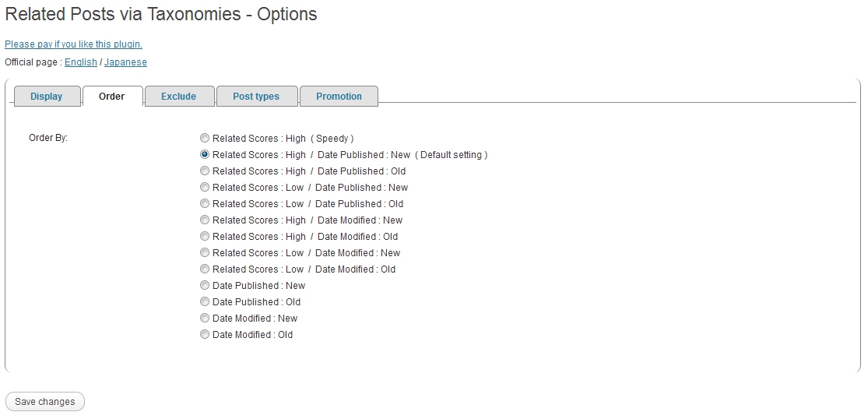Open the Promotion tab
The height and width of the screenshot is (419, 868).
tap(339, 97)
